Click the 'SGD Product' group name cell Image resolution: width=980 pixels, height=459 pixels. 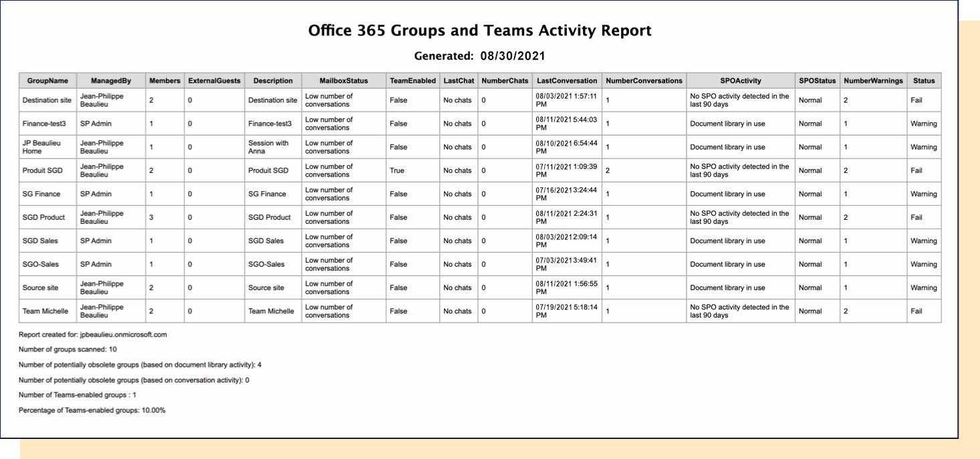pos(47,217)
